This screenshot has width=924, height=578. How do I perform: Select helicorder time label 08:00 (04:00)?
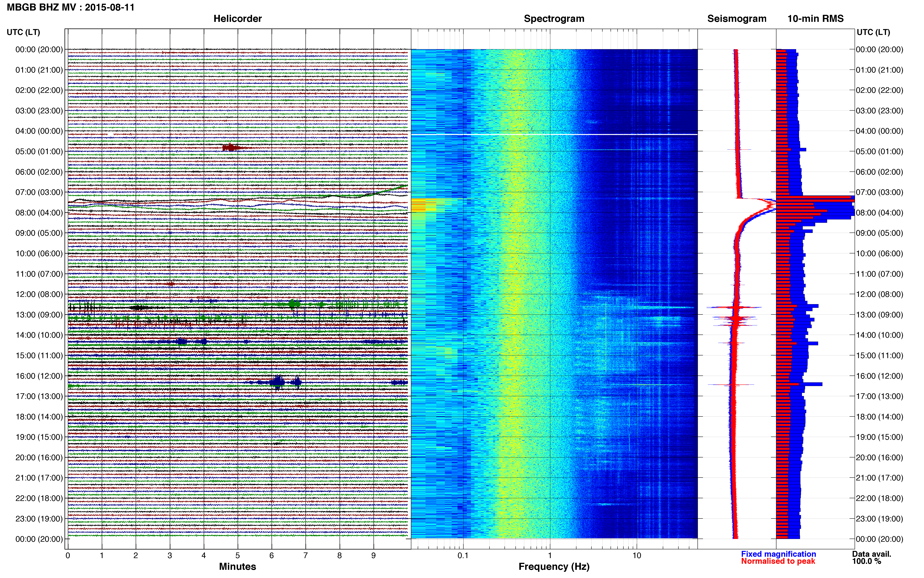point(39,213)
